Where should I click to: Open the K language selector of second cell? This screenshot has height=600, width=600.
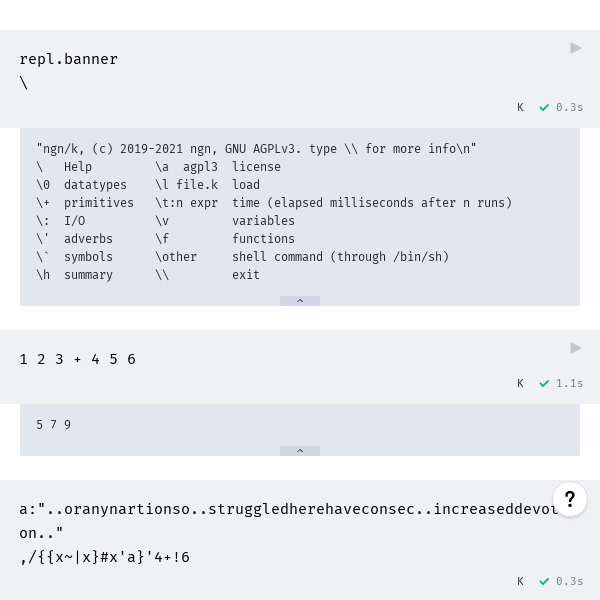tap(520, 383)
